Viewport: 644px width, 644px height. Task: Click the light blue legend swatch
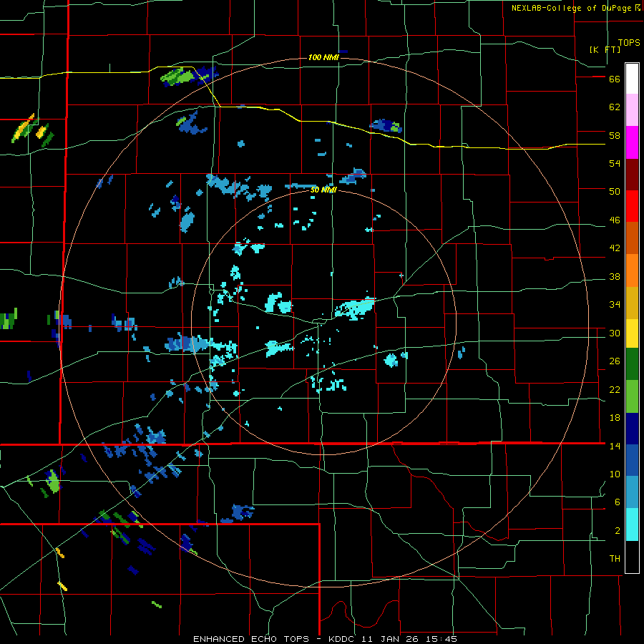(x=632, y=492)
